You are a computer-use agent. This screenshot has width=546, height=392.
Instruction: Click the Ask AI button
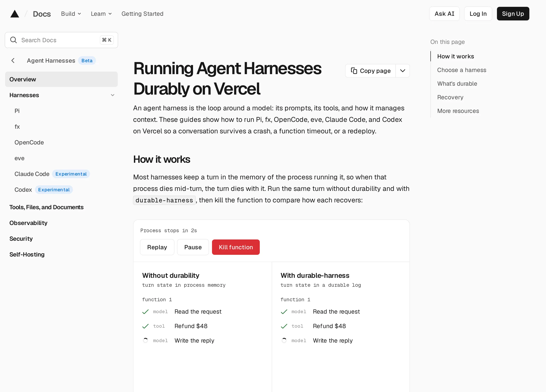pyautogui.click(x=444, y=14)
